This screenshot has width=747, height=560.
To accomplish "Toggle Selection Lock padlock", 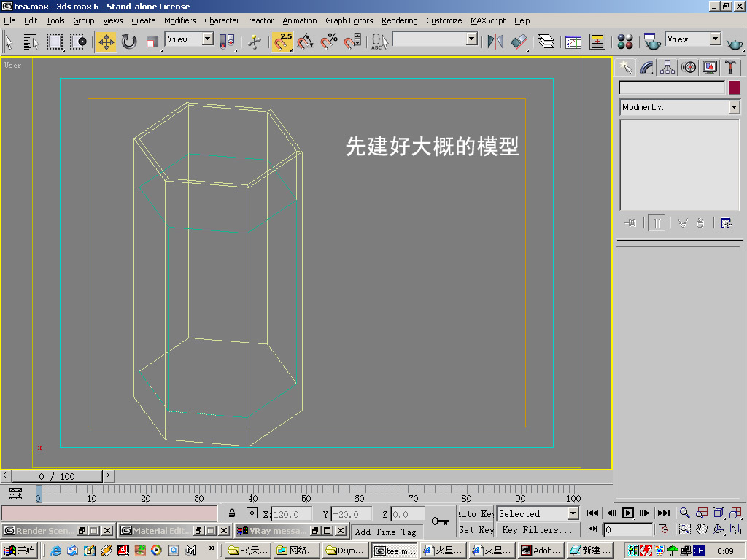I will 231,513.
